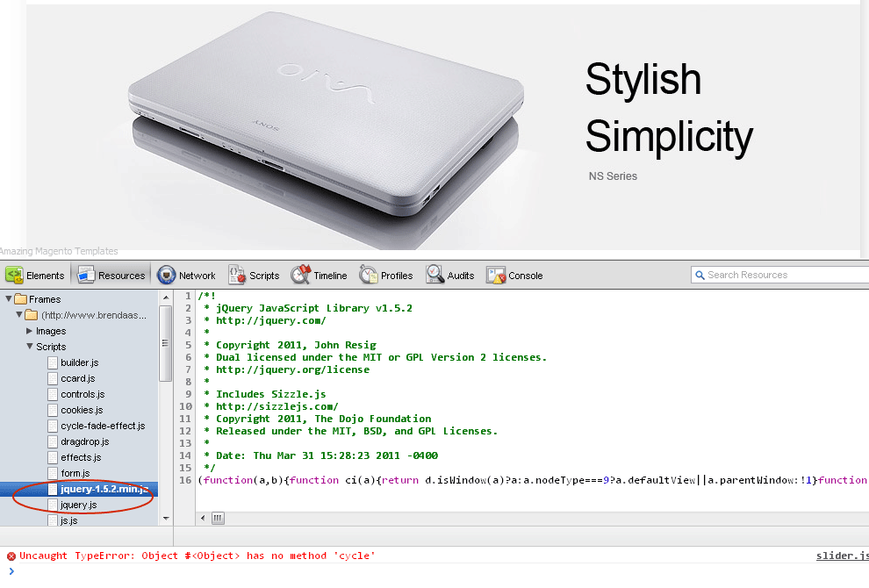Screen dimensions: 869x588
Task: Open the Timeline stopwatch icon
Action: [301, 275]
